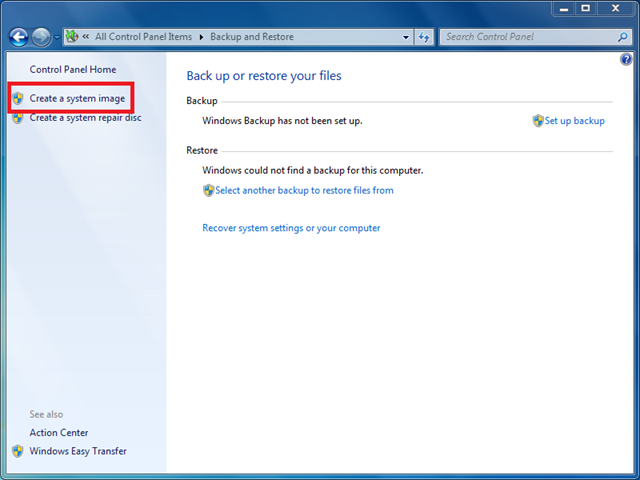Select 'Backup and Restore' breadcrumb
Screen dimensions: 640x480
(x=252, y=37)
